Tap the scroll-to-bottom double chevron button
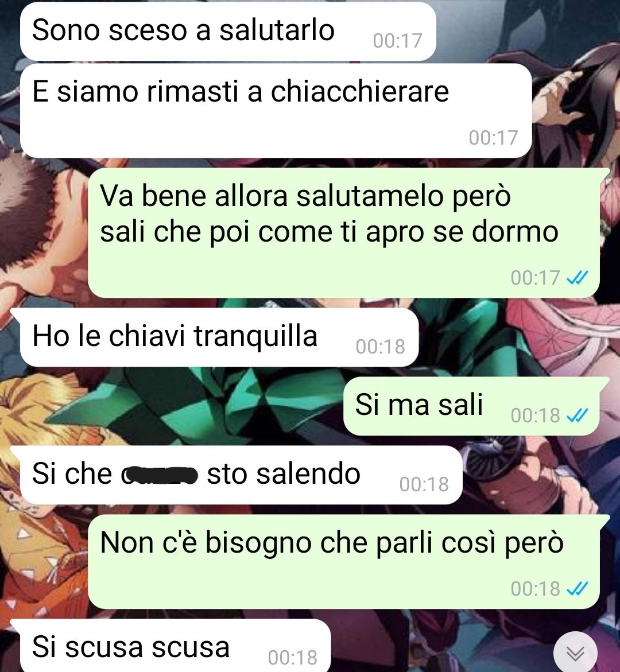The height and width of the screenshot is (672, 620). click(x=575, y=653)
